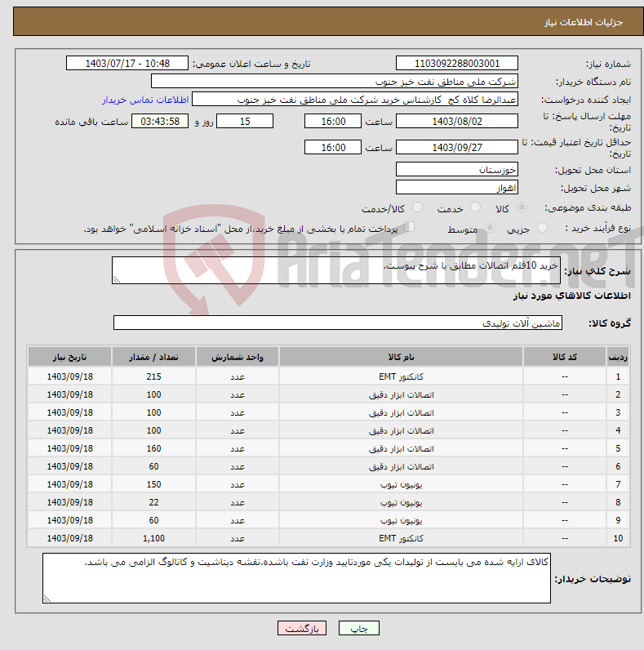644x650 pixels.
Task: Select the کالا radio button
Action: point(522,207)
